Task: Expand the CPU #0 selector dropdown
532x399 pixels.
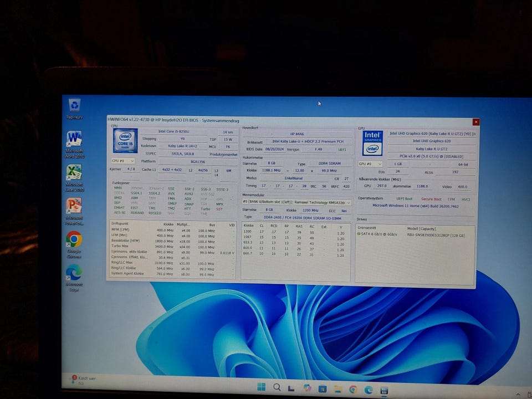Action: pos(123,161)
